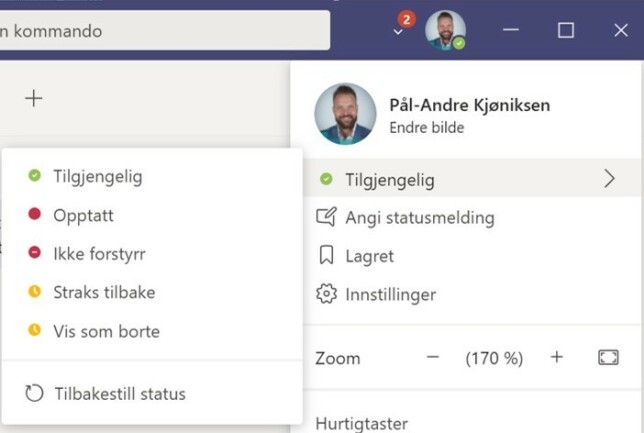Click the Tilbakestill status reset icon
This screenshot has height=433, width=644.
click(34, 393)
